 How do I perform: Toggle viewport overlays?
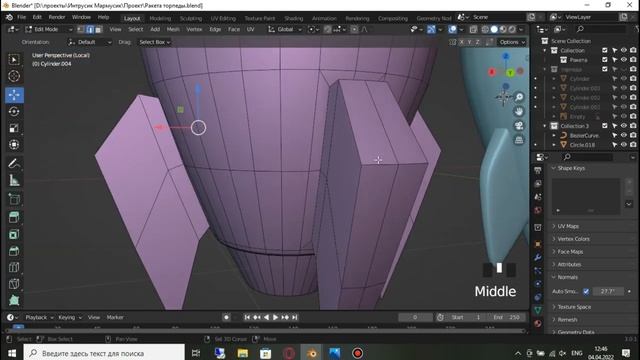pyautogui.click(x=452, y=29)
